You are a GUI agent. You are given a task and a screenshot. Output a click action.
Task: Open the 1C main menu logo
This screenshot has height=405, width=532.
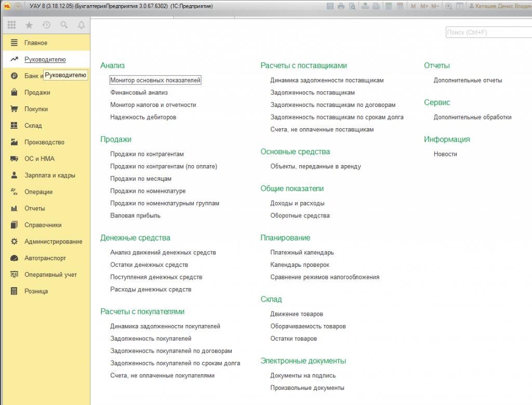pos(7,6)
